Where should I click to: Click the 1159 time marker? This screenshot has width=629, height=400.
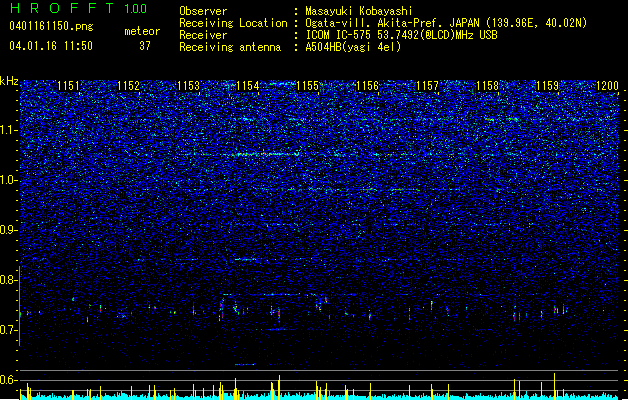pyautogui.click(x=548, y=86)
